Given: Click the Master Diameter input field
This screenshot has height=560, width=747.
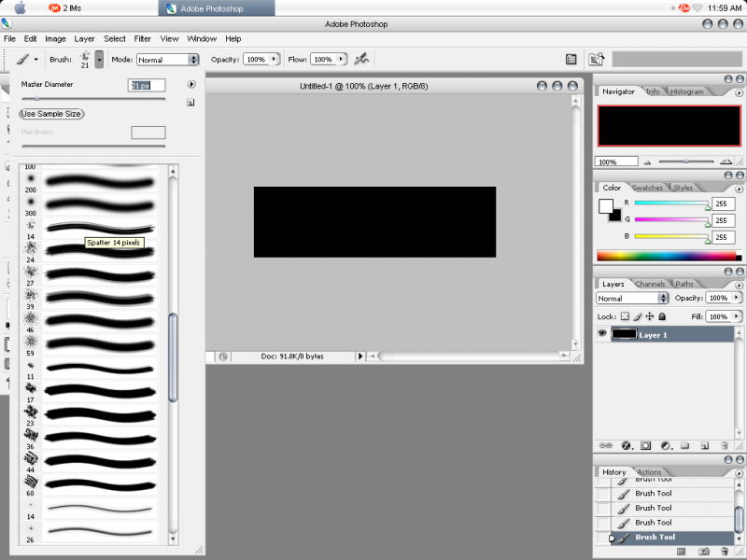Looking at the screenshot, I should pos(147,85).
